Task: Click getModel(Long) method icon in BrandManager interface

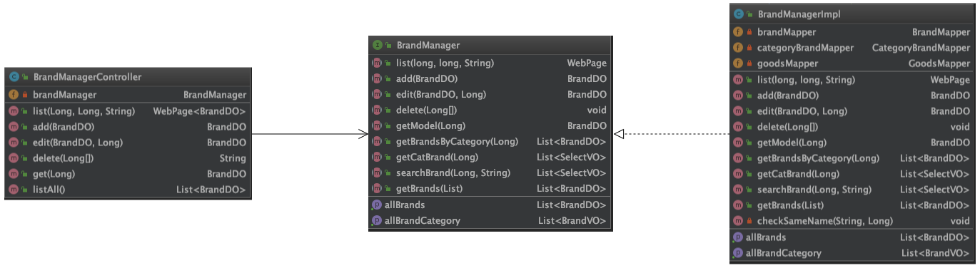Action: 378,126
